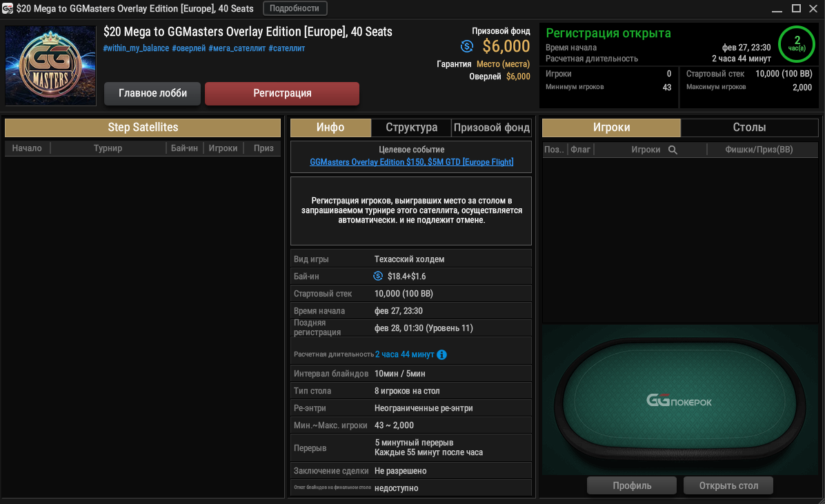
Task: Open the Призовой фонд tab
Action: coord(491,128)
